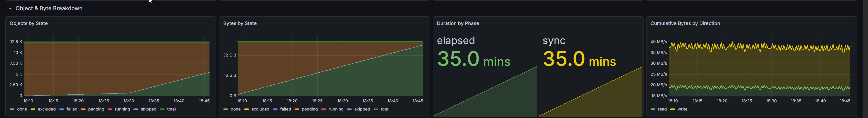Click the elapsed 35.0 mins stat value
The height and width of the screenshot is (118, 868).
coord(473,59)
